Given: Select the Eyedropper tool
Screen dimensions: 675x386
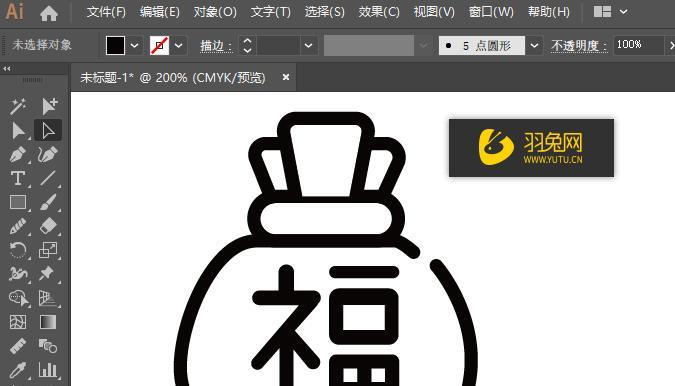Looking at the screenshot, I should pyautogui.click(x=18, y=370).
